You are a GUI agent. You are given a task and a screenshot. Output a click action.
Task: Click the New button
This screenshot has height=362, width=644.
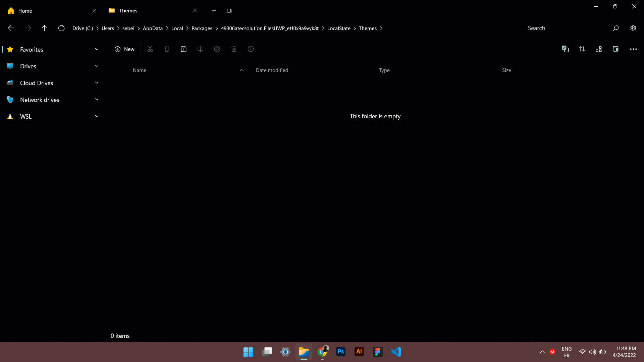tap(124, 49)
